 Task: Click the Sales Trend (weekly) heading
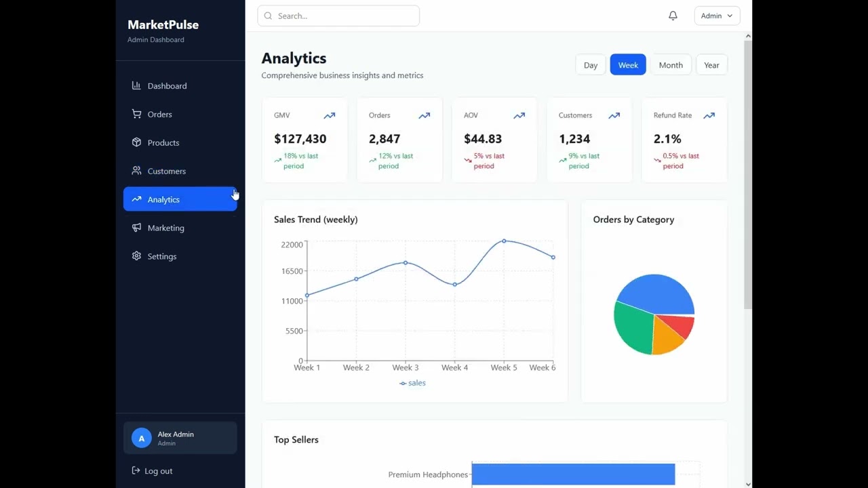click(x=316, y=220)
